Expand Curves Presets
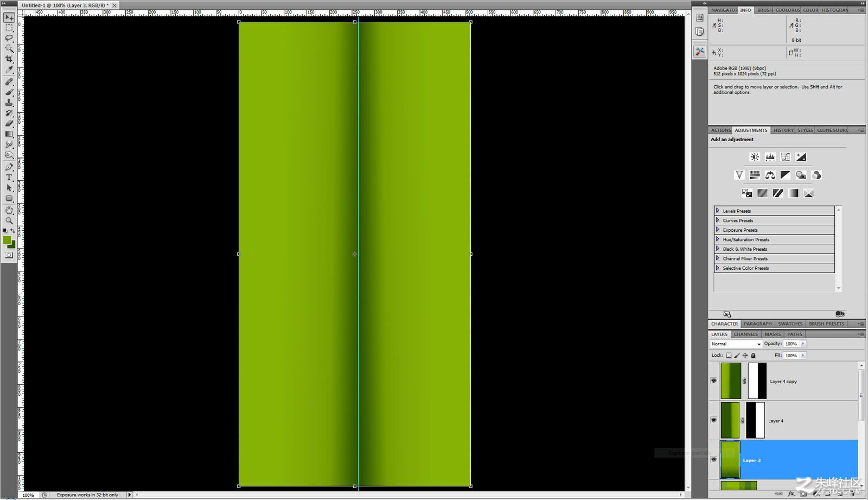The width and height of the screenshot is (868, 500). click(x=717, y=220)
